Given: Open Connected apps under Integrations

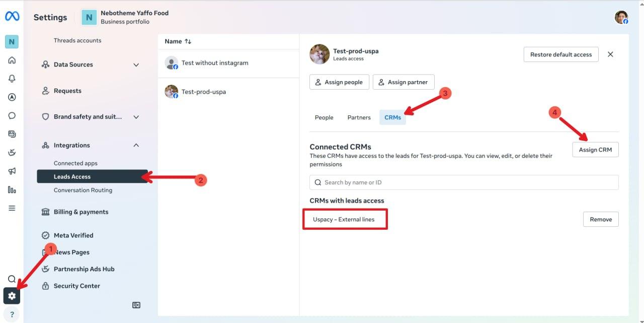Looking at the screenshot, I should (75, 163).
